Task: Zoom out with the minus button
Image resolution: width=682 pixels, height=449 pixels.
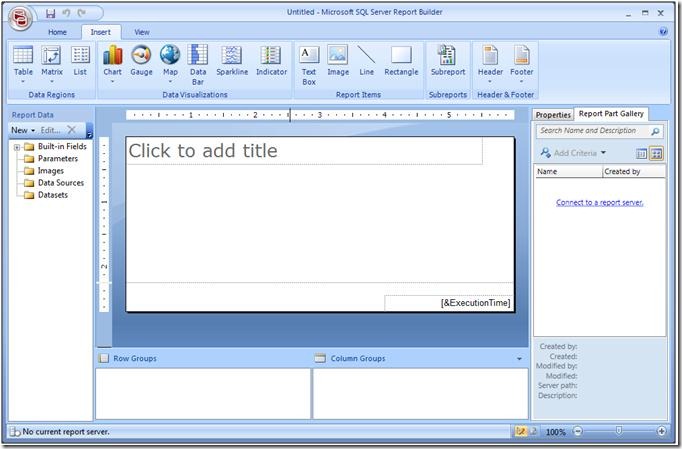Action: tap(578, 431)
